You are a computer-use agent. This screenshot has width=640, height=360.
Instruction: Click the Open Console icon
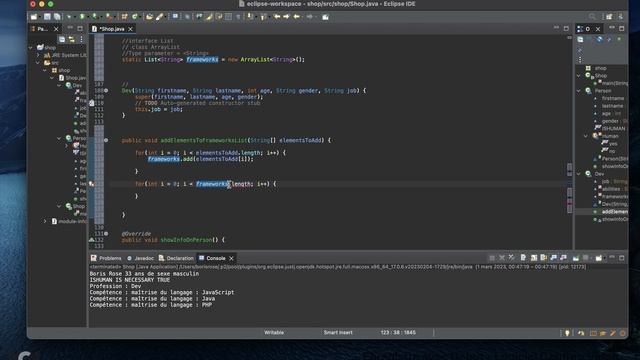tap(598, 258)
